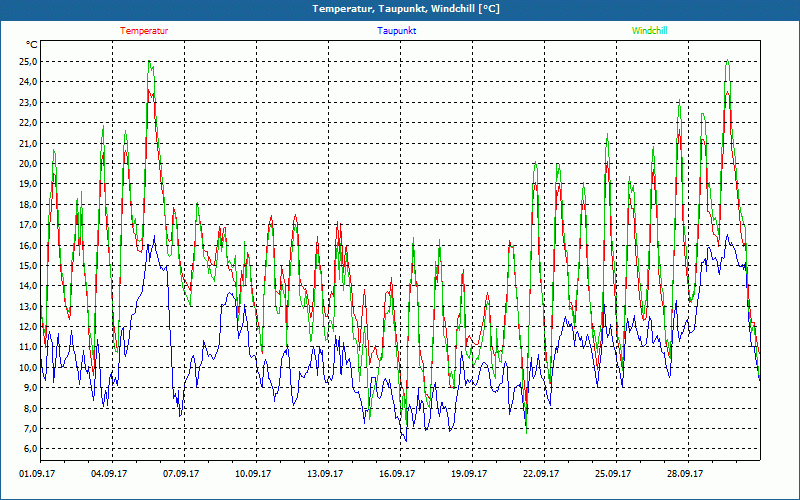Click the 25,0 y-axis value
Screen dimensions: 800x500
(29, 62)
